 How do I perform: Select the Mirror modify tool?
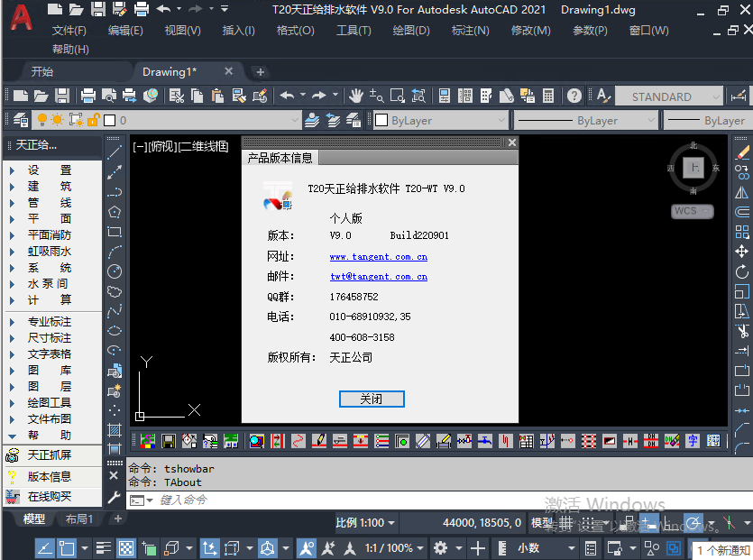(x=742, y=193)
